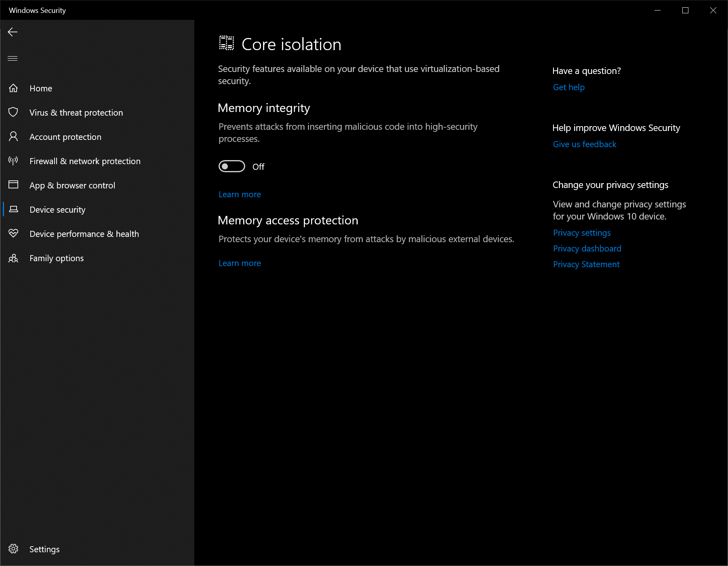728x566 pixels.
Task: Open Privacy settings link
Action: pyautogui.click(x=582, y=233)
